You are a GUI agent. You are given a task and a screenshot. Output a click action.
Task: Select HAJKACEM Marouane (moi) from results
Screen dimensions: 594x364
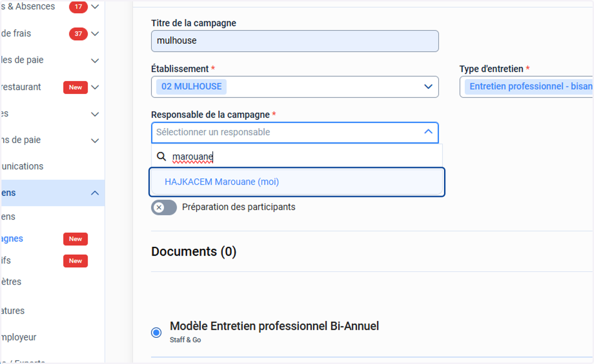point(297,182)
